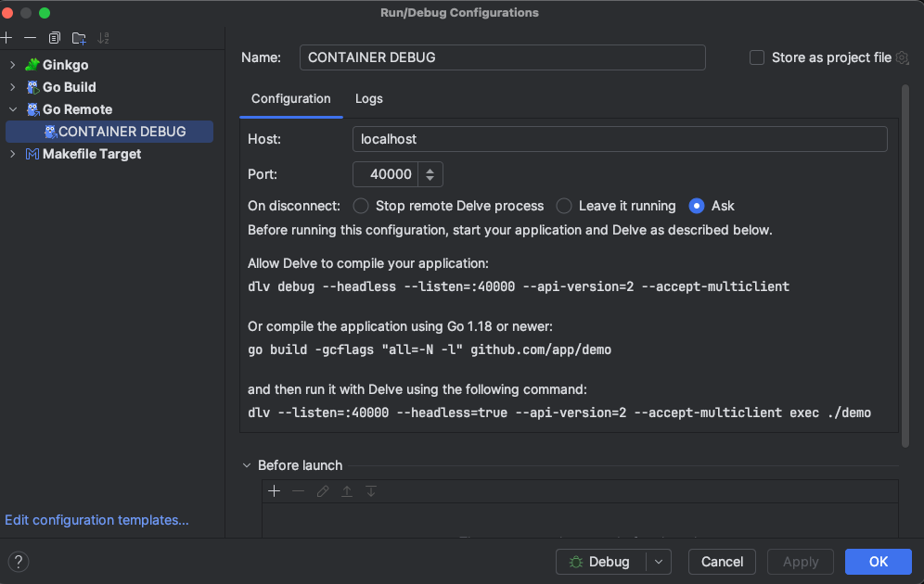
Task: Switch to the Logs tab
Action: click(x=368, y=98)
